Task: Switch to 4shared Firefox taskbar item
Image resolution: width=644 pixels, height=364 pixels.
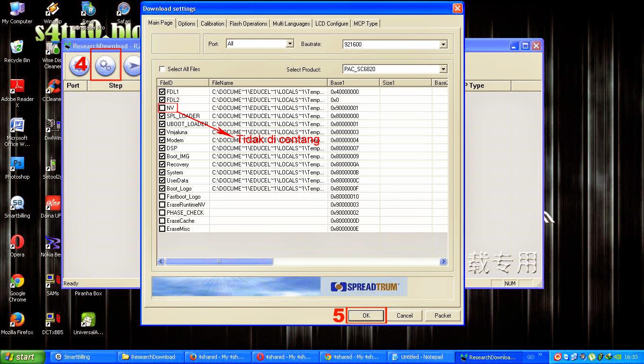Action: [x=219, y=357]
